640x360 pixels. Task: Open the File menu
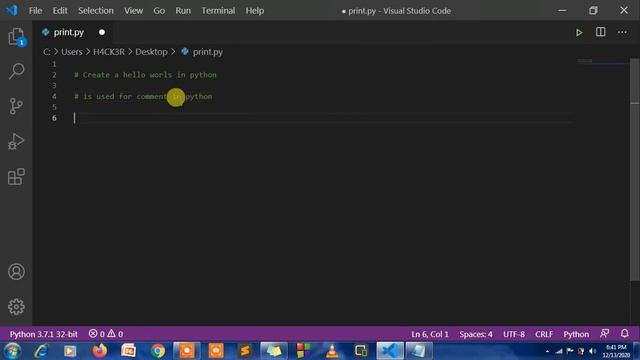35,11
